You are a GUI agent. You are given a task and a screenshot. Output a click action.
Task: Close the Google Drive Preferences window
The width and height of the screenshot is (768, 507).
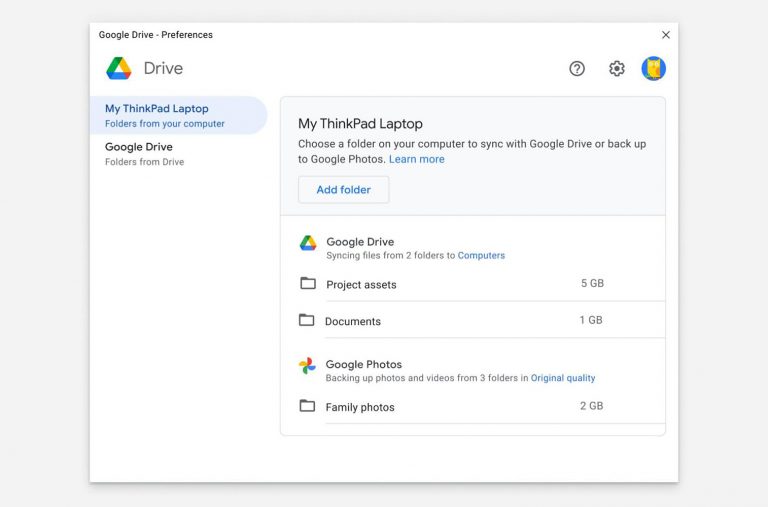point(666,35)
